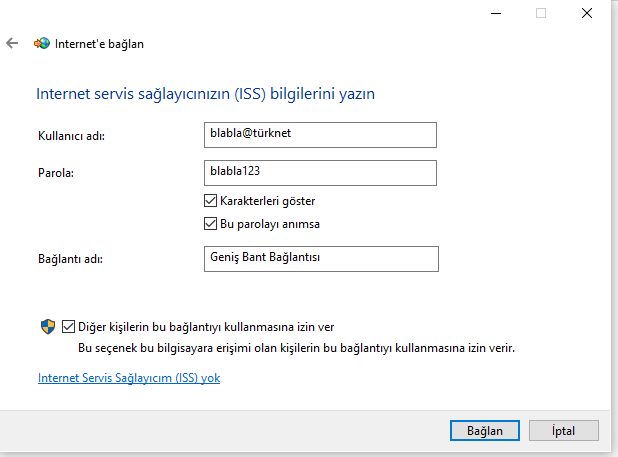
Task: Click the Bağlantı adı label
Action: point(70,259)
